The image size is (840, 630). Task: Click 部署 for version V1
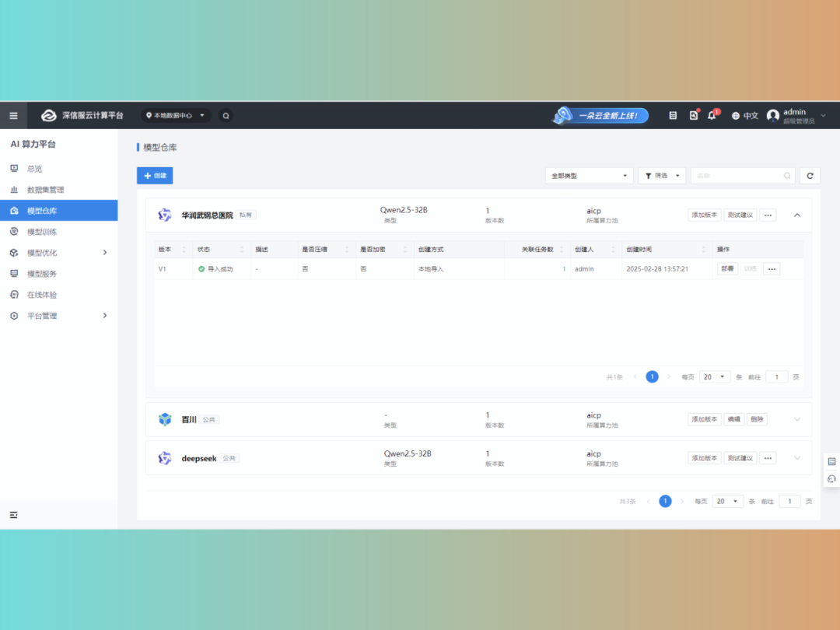coord(727,269)
